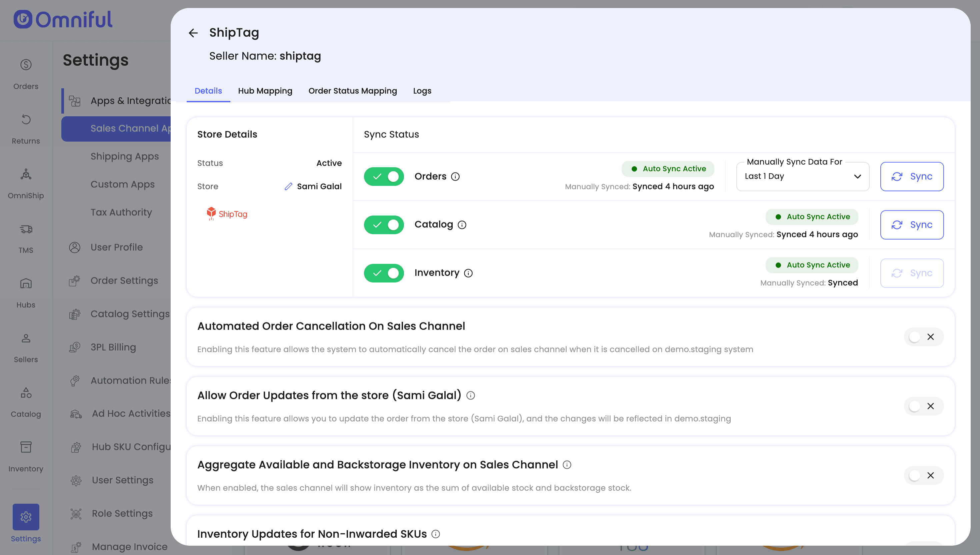Open the Manually Sync Data For dropdown

pyautogui.click(x=802, y=177)
